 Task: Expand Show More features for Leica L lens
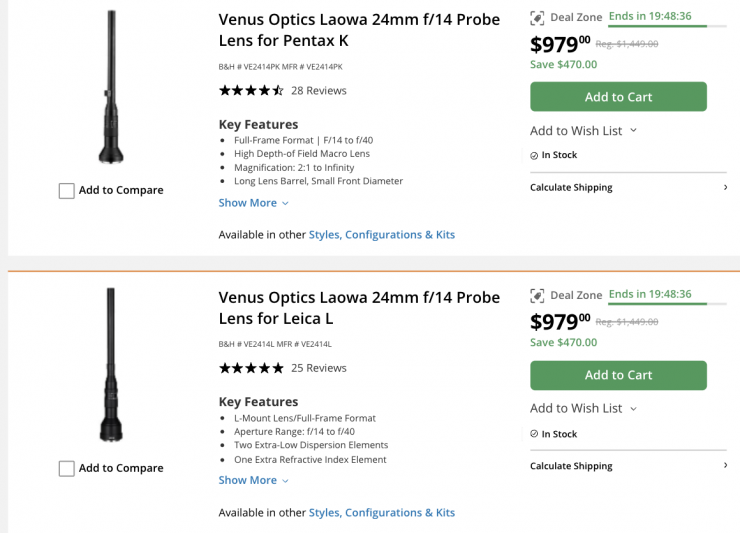[254, 480]
